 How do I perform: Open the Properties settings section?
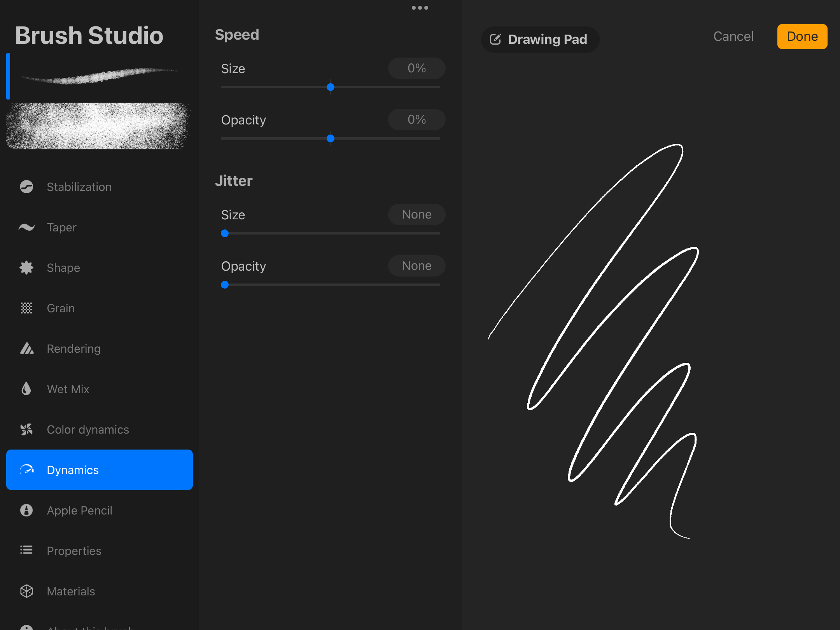coord(26,551)
